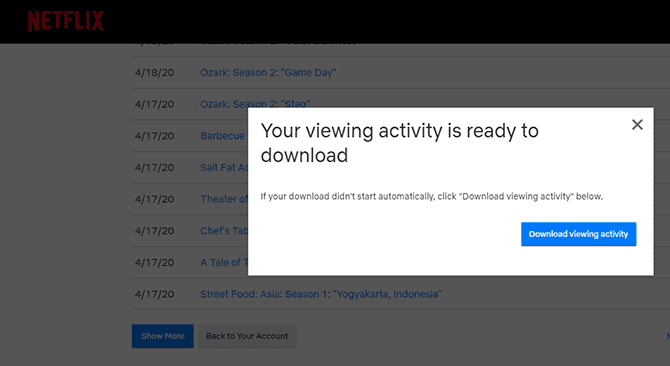Click the partially visible link at right edge
The width and height of the screenshot is (670, 366).
coord(668,336)
